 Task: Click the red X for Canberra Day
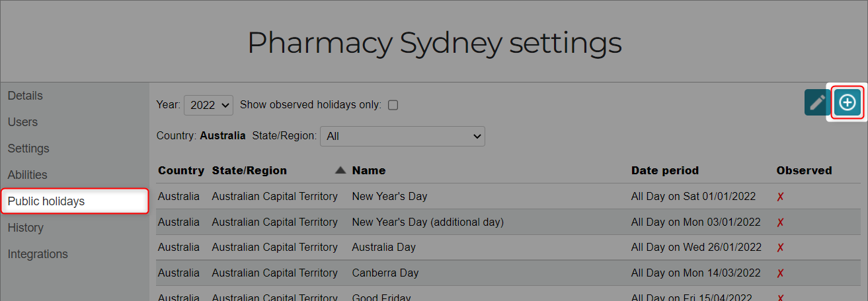tap(780, 273)
